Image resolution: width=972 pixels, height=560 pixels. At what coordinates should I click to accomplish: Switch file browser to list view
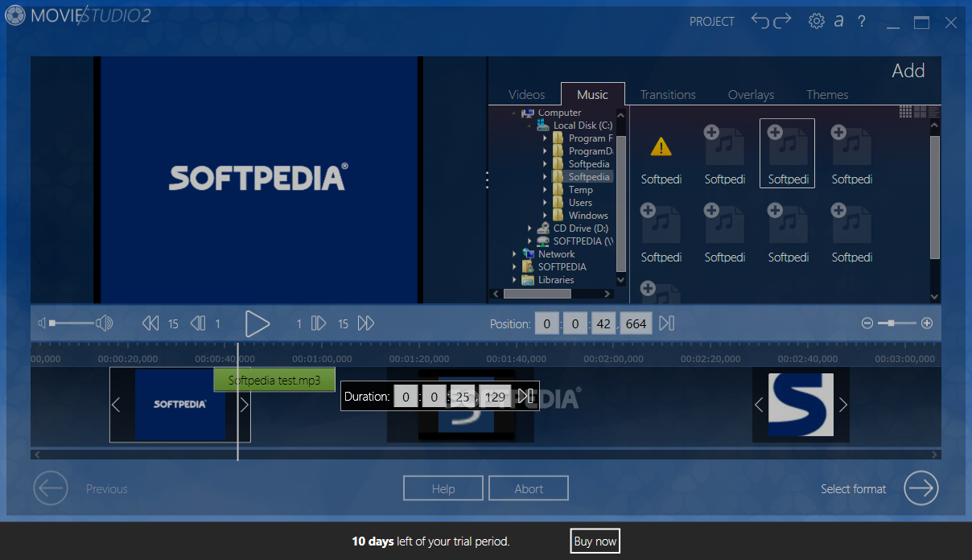[934, 112]
